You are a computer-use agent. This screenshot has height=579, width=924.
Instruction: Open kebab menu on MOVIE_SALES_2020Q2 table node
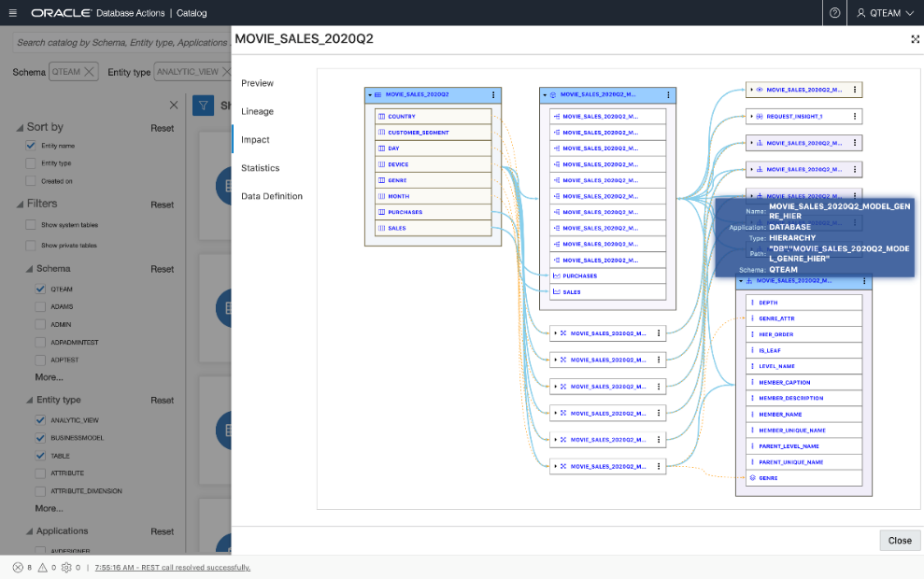[493, 95]
